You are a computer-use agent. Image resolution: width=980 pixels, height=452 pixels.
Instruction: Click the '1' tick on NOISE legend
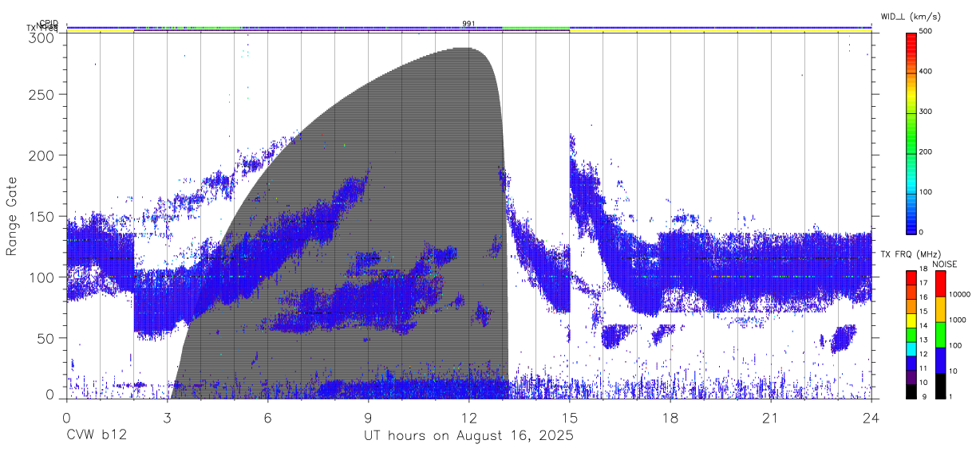pos(952,397)
